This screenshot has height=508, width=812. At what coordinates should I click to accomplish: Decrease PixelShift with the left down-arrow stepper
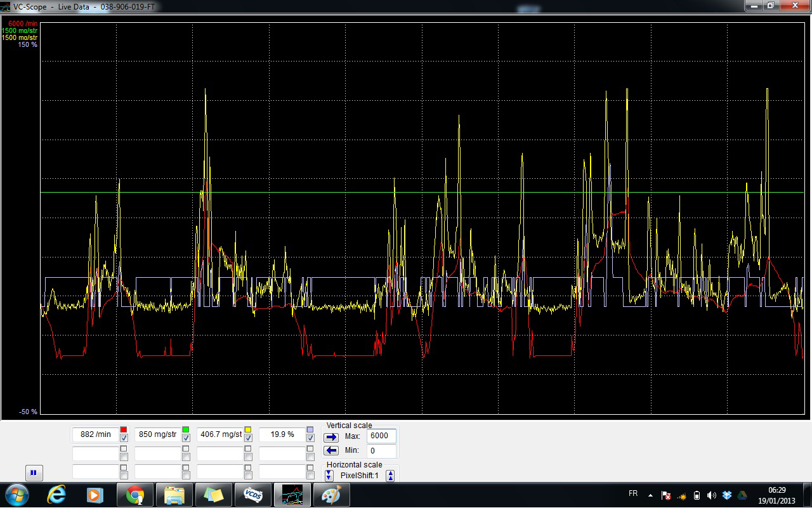pyautogui.click(x=329, y=476)
